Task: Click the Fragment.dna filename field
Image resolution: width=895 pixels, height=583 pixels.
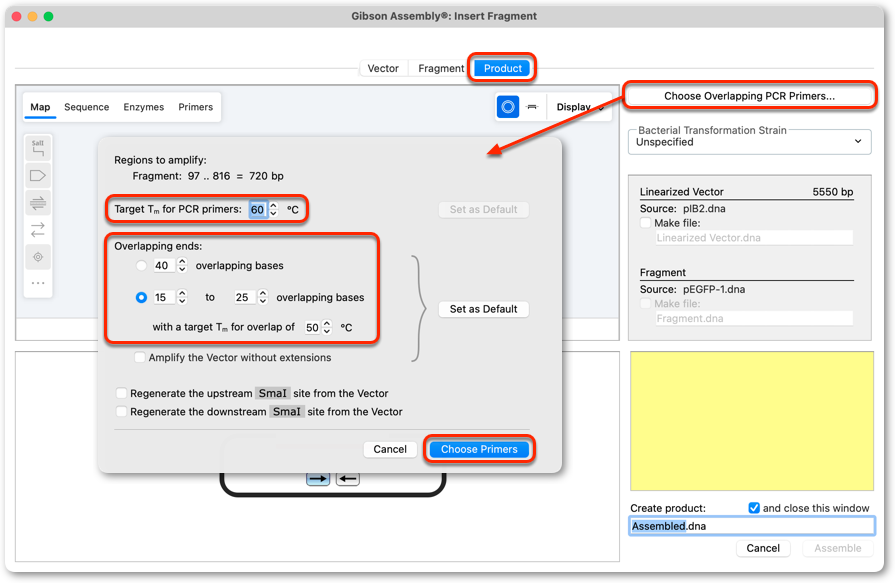Action: click(x=754, y=319)
